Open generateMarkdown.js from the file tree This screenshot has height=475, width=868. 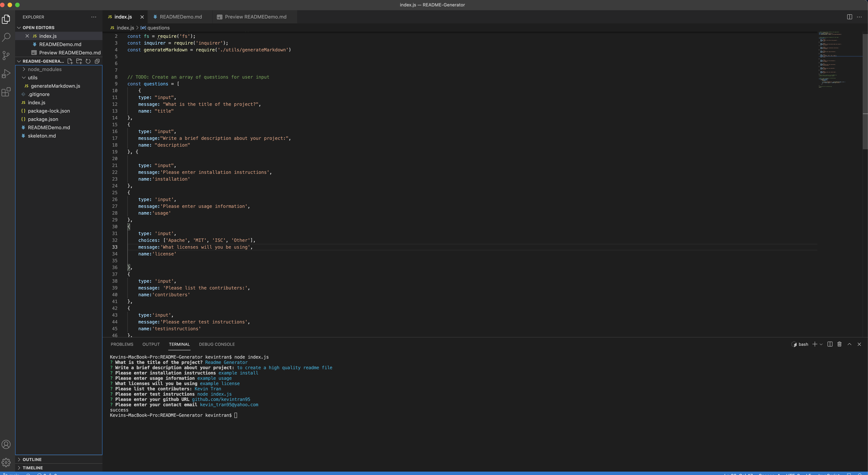[55, 86]
